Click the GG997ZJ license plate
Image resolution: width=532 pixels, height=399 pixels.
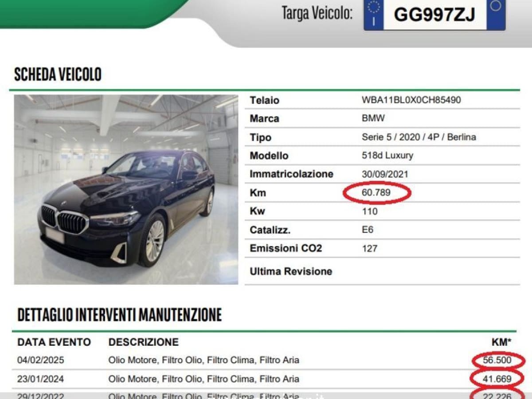coord(434,15)
